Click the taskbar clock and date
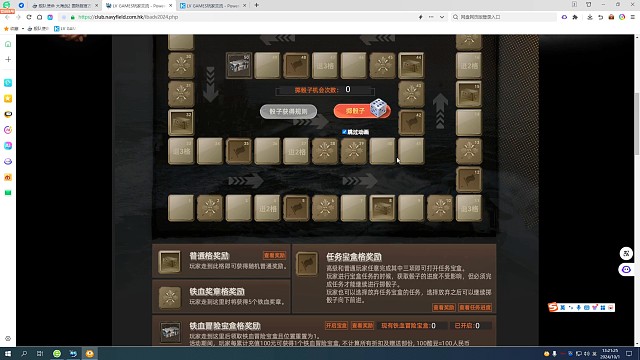This screenshot has height=360, width=640. pyautogui.click(x=611, y=353)
